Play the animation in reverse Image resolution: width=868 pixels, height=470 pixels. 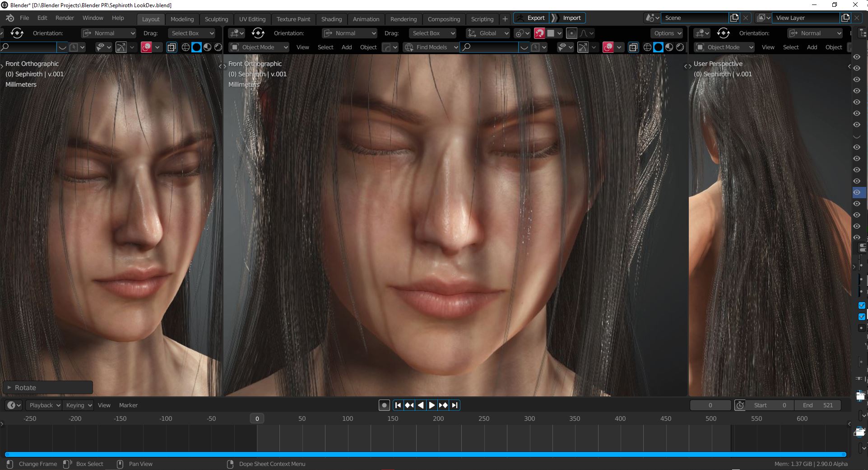420,405
